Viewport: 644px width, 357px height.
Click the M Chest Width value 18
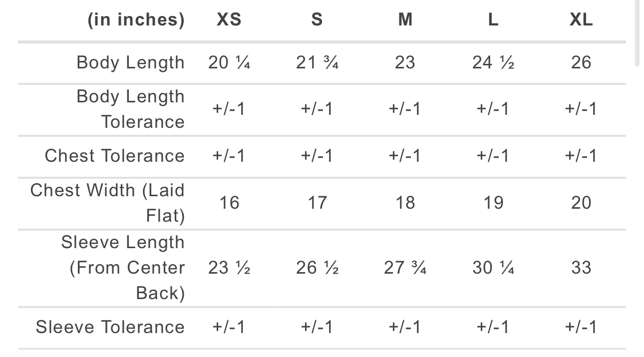(405, 203)
